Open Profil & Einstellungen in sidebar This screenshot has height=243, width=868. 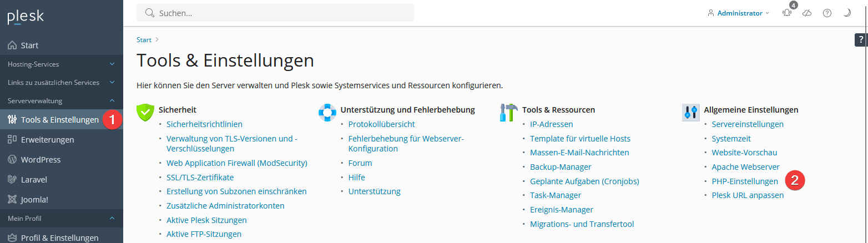tap(62, 236)
